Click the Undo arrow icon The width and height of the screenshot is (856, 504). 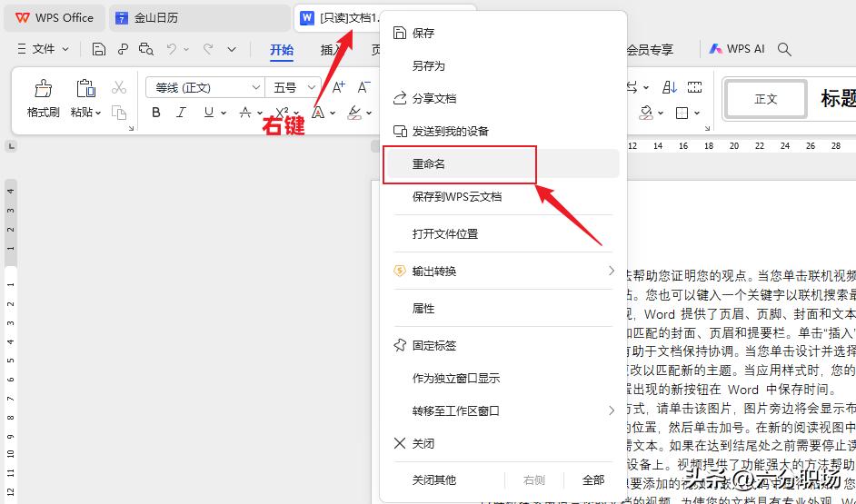pyautogui.click(x=172, y=49)
